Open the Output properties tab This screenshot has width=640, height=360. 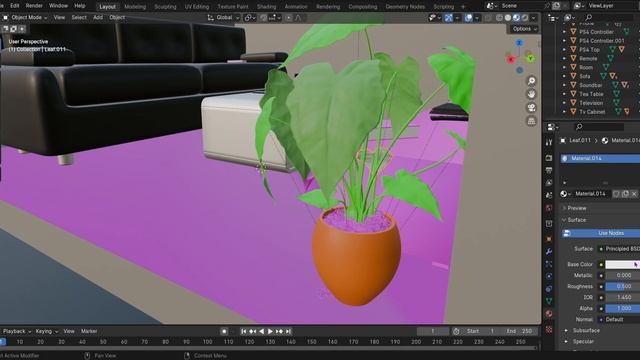pos(549,170)
